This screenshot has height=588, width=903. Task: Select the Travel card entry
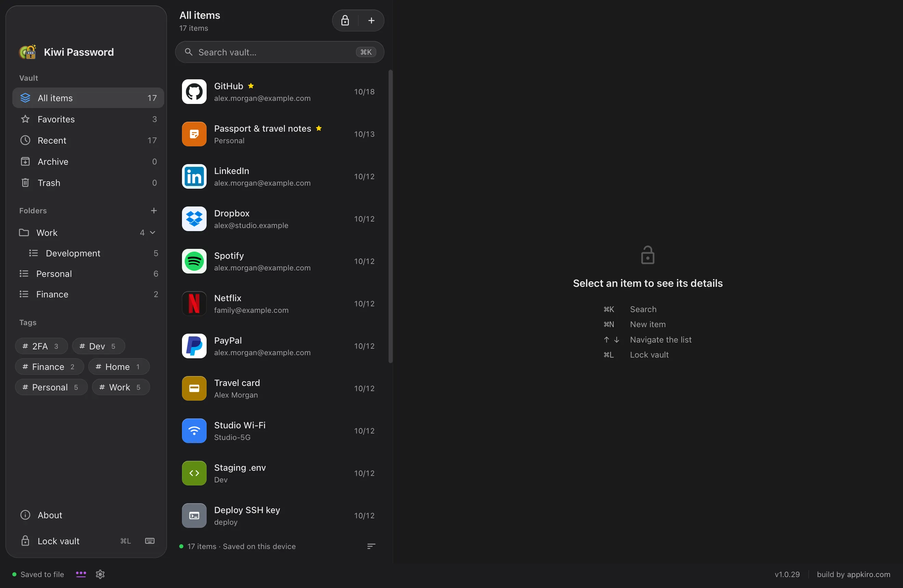280,388
